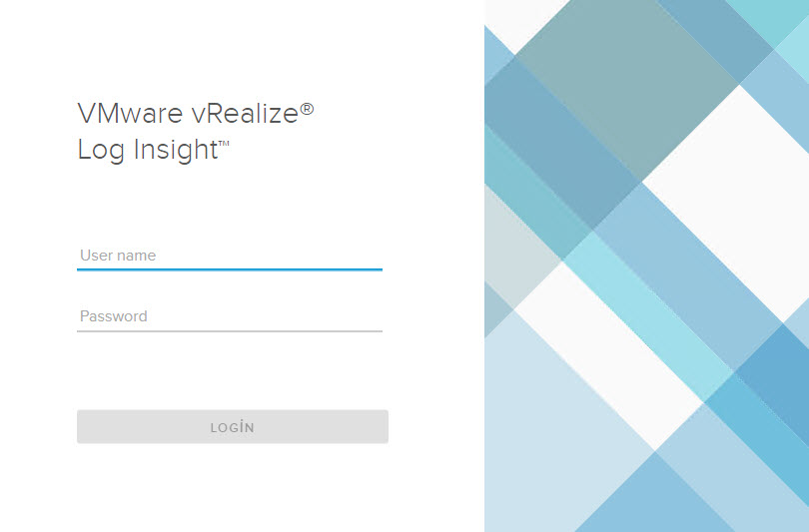This screenshot has height=532, width=809.
Task: Click the registered trademark symbol after vRealize
Action: [307, 109]
